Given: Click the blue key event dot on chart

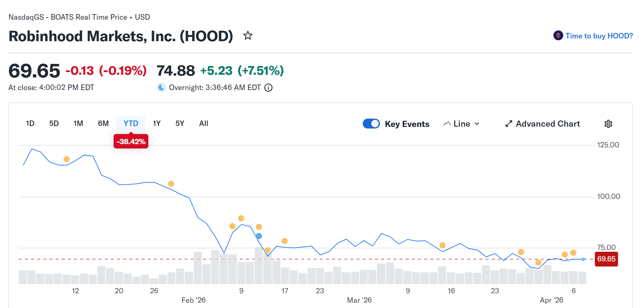Looking at the screenshot, I should tap(259, 236).
